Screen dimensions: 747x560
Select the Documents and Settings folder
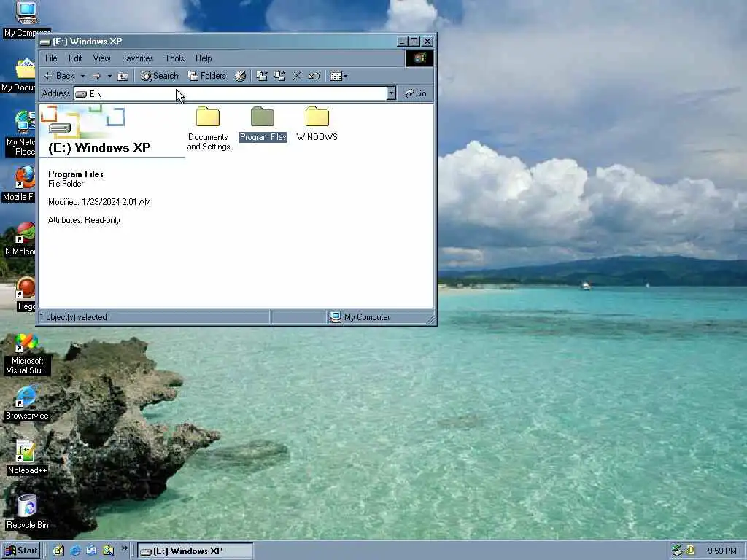tap(208, 128)
